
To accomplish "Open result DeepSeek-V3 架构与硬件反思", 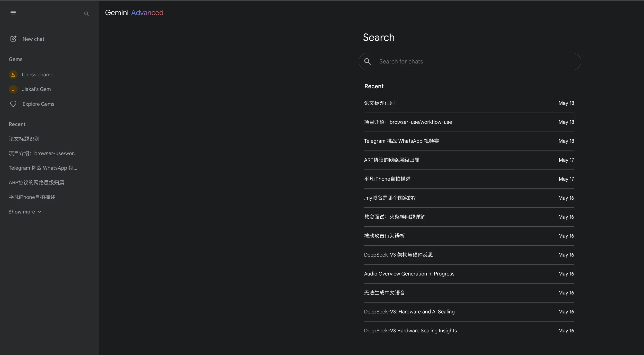I will [x=469, y=255].
